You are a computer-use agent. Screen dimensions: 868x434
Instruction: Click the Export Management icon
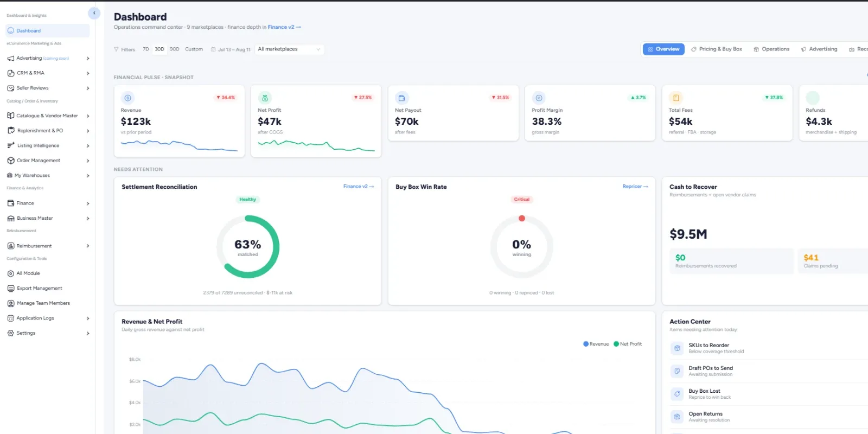click(11, 289)
